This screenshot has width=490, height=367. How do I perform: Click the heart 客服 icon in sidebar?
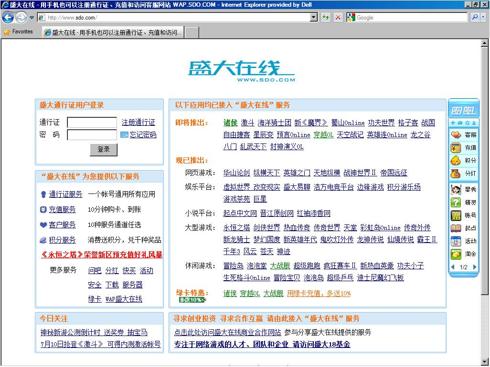tap(456, 134)
